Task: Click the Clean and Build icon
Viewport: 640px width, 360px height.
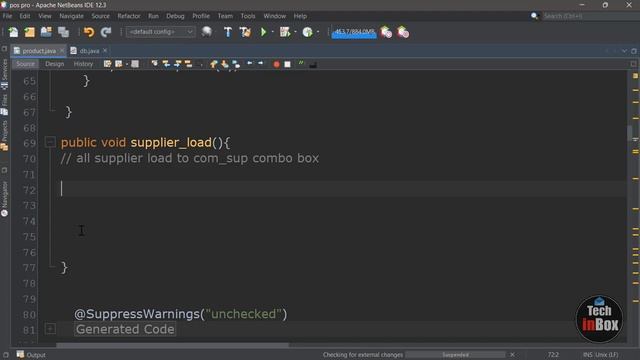Action: 245,32
